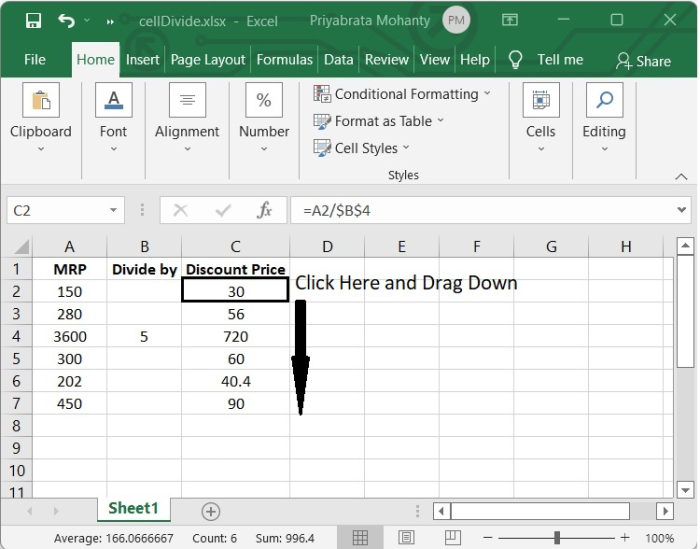Viewport: 700px width, 549px height.
Task: Click the Undo arrow icon
Action: [66, 20]
